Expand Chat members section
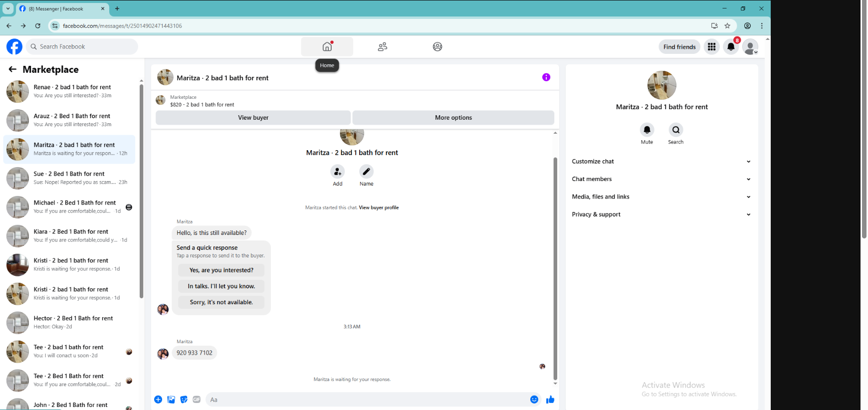This screenshot has width=868, height=410. [x=661, y=179]
